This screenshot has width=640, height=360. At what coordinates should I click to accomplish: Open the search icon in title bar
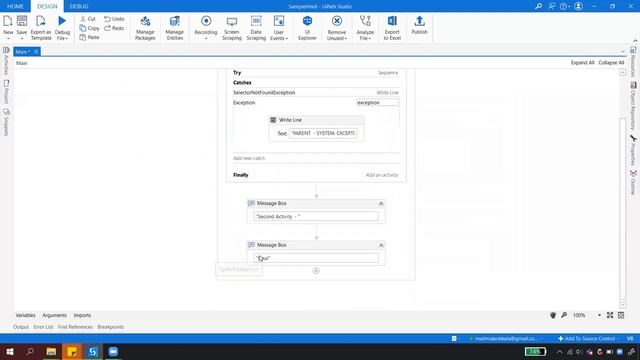[538, 6]
